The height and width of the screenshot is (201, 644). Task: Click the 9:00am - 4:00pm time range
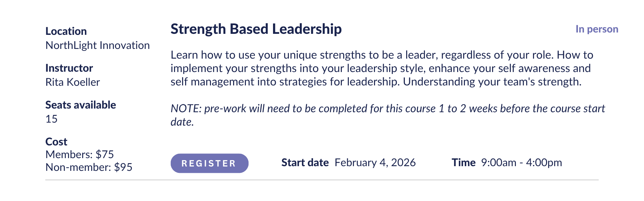[x=521, y=162]
